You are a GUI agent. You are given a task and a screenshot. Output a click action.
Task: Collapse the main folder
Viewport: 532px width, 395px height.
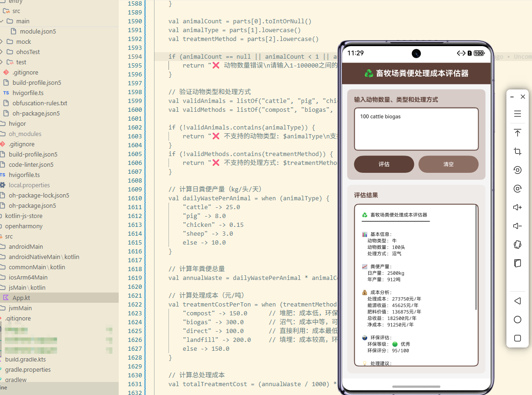pyautogui.click(x=2, y=21)
